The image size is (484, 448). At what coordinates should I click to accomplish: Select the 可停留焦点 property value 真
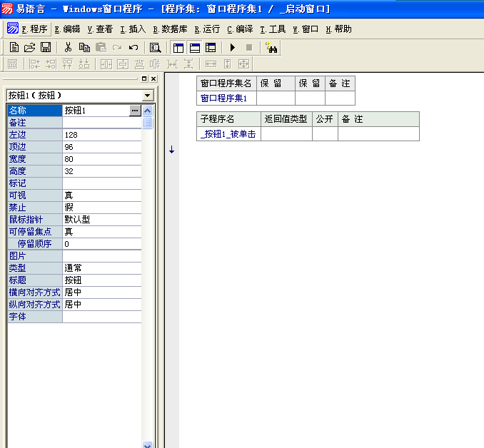[102, 232]
